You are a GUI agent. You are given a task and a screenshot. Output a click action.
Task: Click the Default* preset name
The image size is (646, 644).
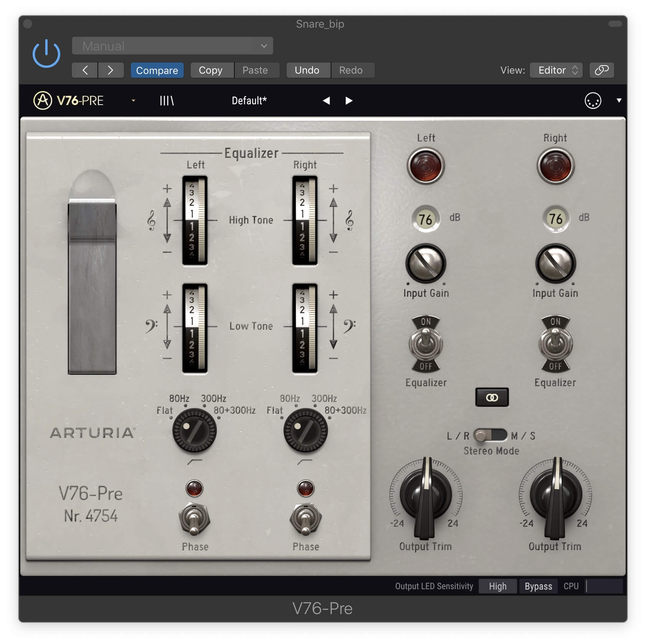coord(249,100)
